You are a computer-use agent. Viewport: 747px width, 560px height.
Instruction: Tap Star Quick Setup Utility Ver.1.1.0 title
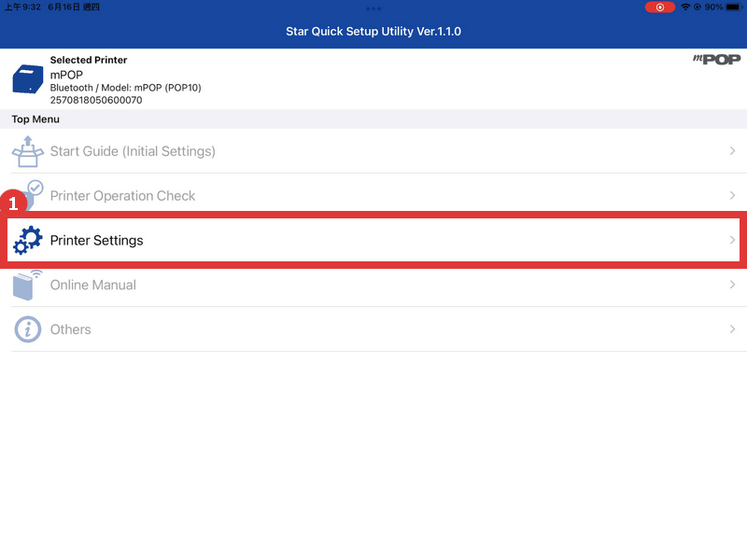pyautogui.click(x=373, y=32)
